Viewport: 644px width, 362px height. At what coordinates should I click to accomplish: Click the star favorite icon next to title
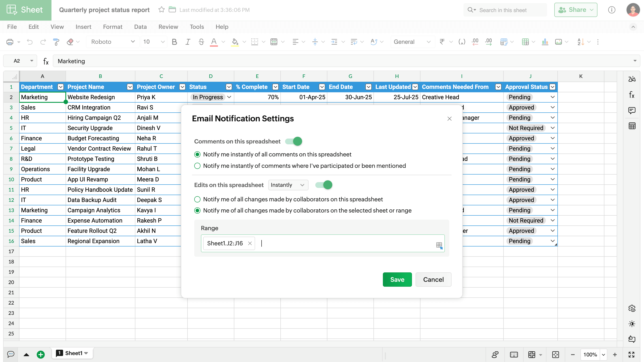pyautogui.click(x=162, y=10)
